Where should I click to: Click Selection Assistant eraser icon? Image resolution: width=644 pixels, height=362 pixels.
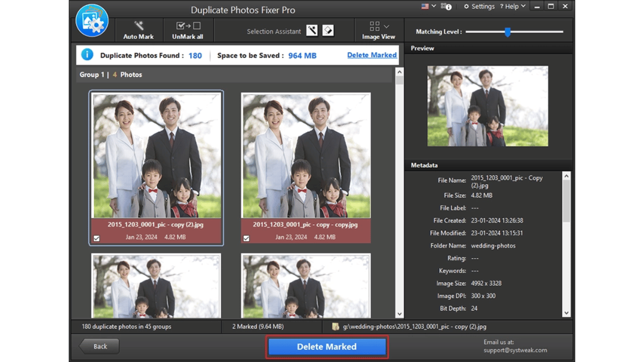(328, 31)
